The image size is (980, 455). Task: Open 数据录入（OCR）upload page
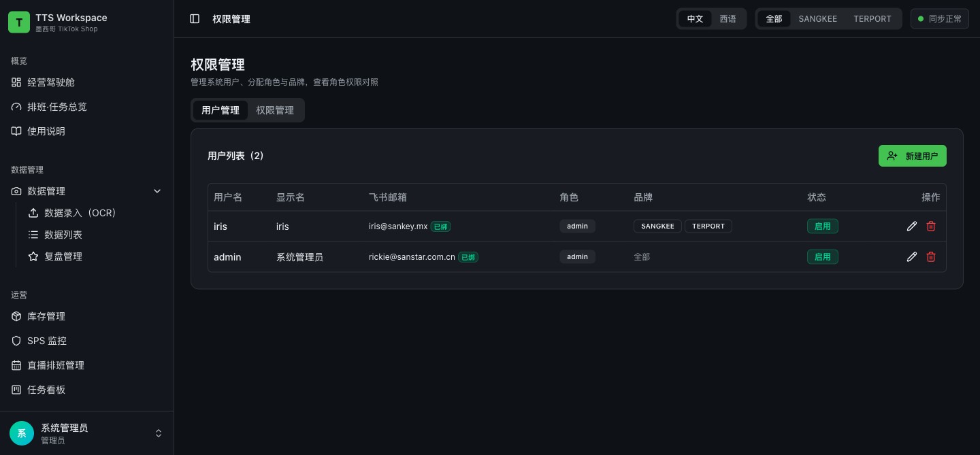[x=95, y=213]
